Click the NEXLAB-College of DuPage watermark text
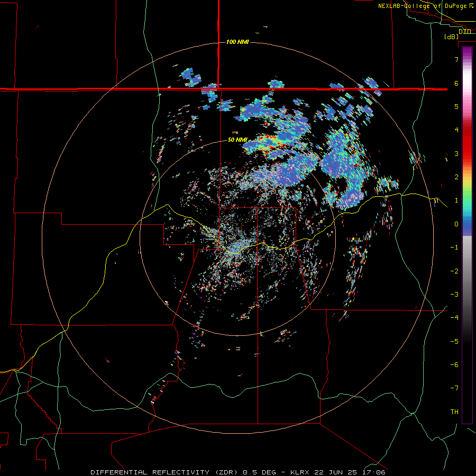The width and height of the screenshot is (476, 476). click(426, 6)
